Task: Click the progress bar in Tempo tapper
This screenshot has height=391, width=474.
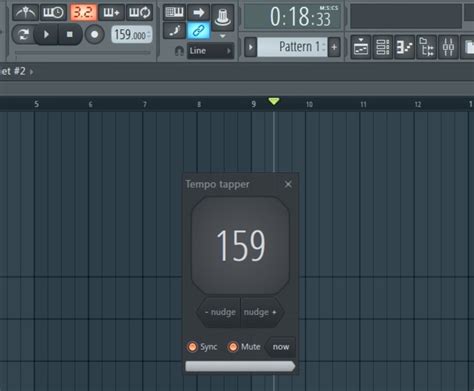Action: pyautogui.click(x=240, y=366)
